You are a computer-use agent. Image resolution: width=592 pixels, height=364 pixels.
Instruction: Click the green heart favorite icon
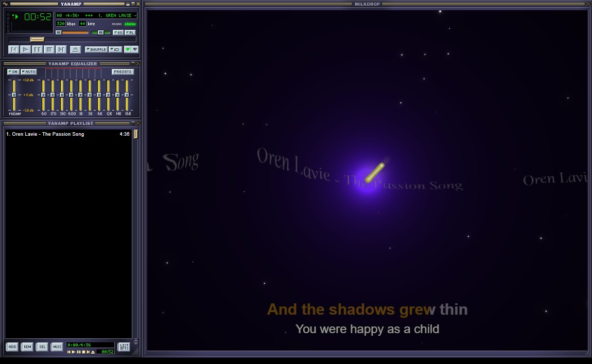(x=128, y=49)
